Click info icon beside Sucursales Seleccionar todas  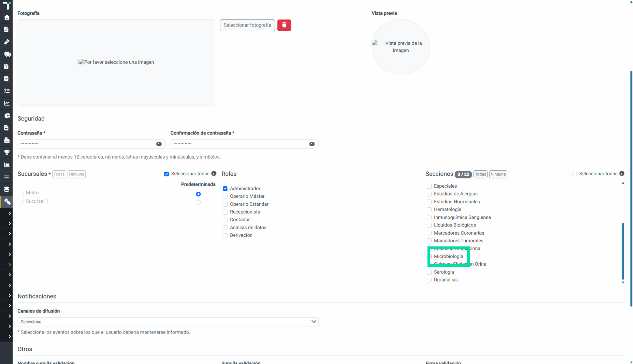214,173
